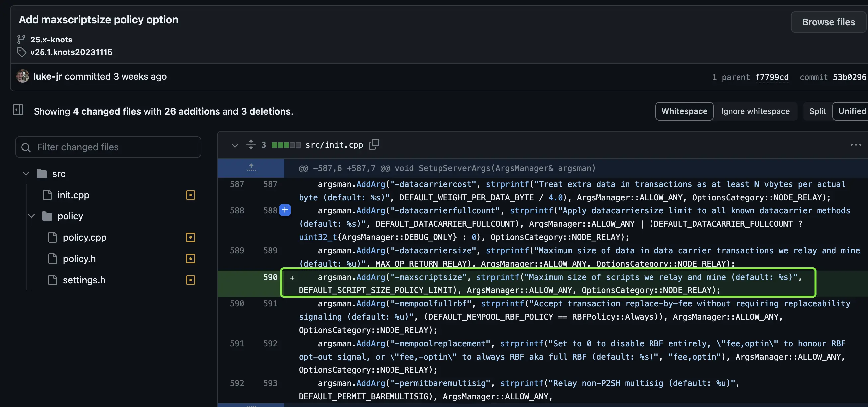Collapse the policy folder chevron

coord(31,216)
